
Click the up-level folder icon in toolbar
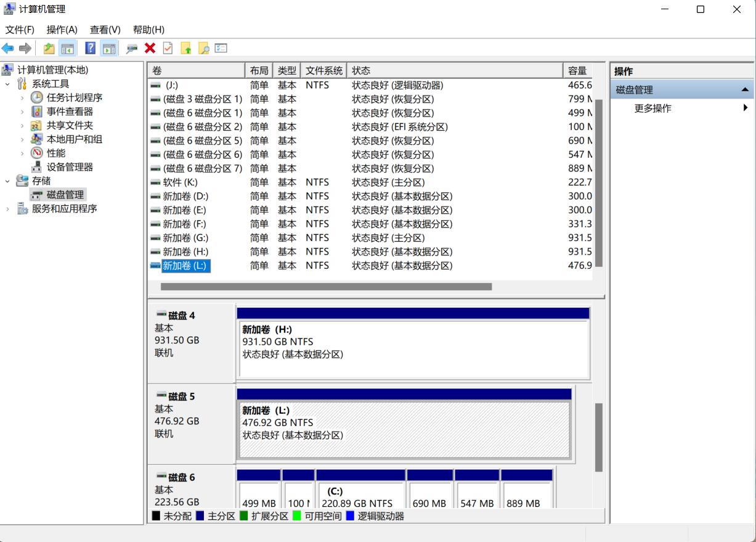pos(48,48)
